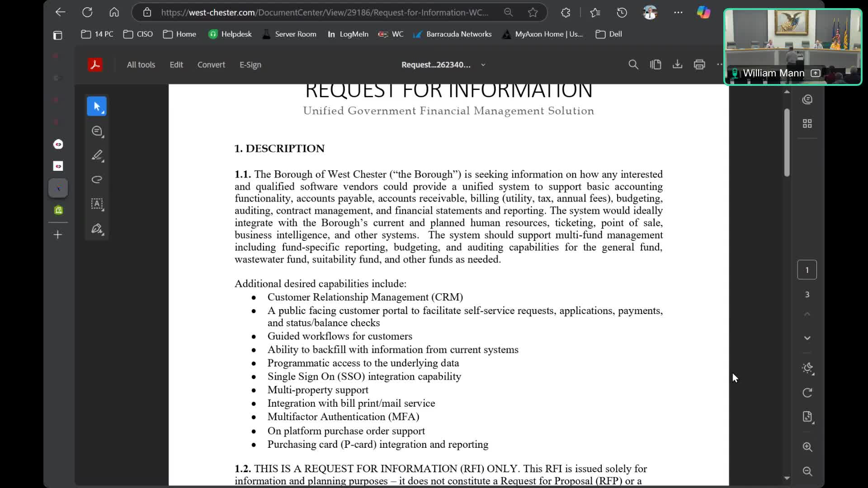The height and width of the screenshot is (488, 868).
Task: Download the PDF document
Action: 677,65
